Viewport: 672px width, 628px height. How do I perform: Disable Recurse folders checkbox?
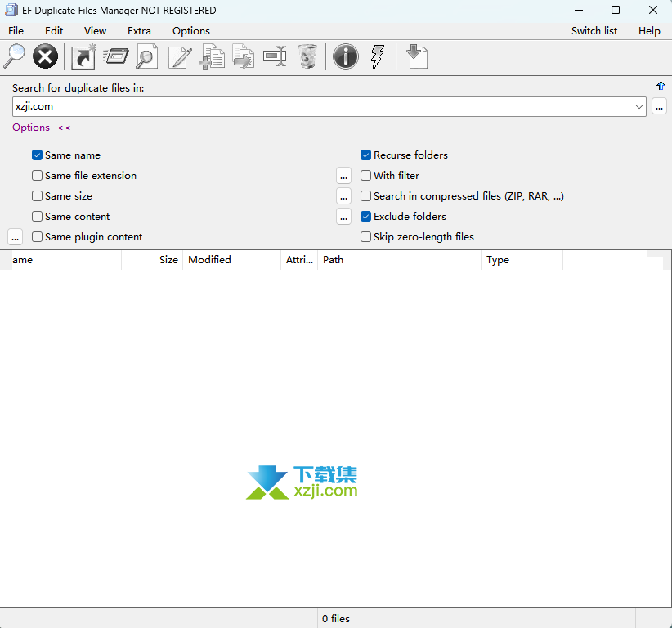click(365, 155)
